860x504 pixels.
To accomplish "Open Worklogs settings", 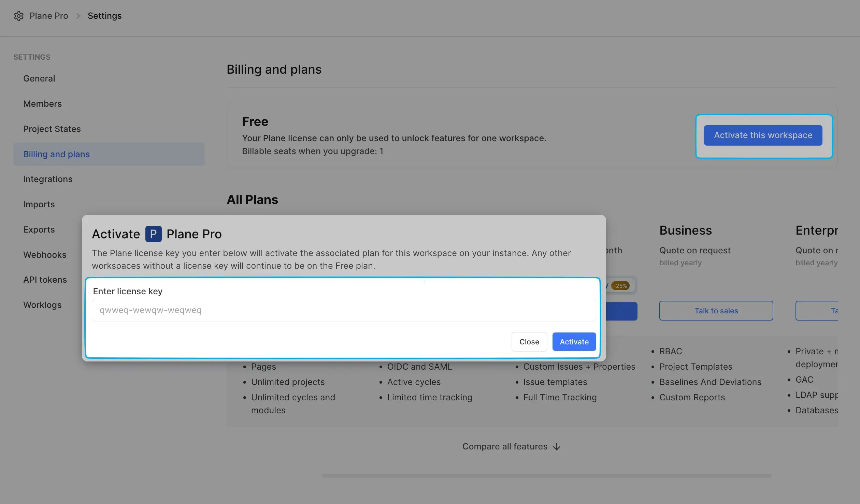I will [42, 305].
